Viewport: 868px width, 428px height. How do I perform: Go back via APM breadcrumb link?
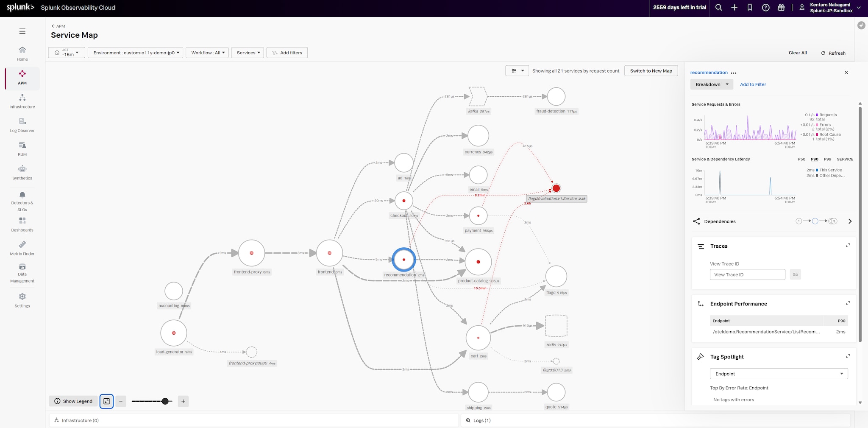(x=58, y=26)
